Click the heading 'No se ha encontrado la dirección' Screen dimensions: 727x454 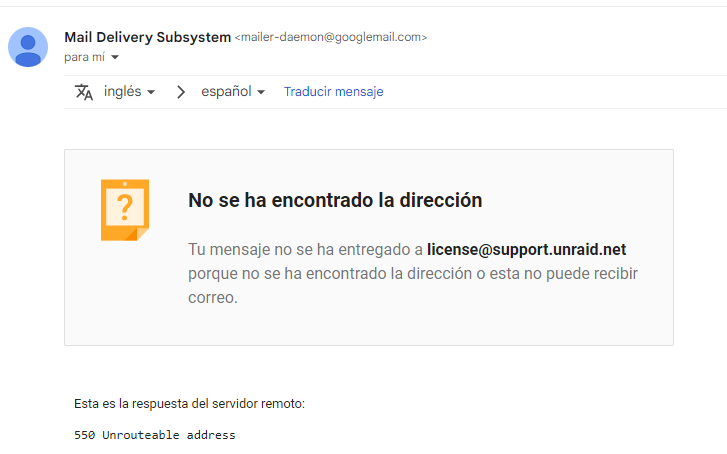click(x=335, y=200)
